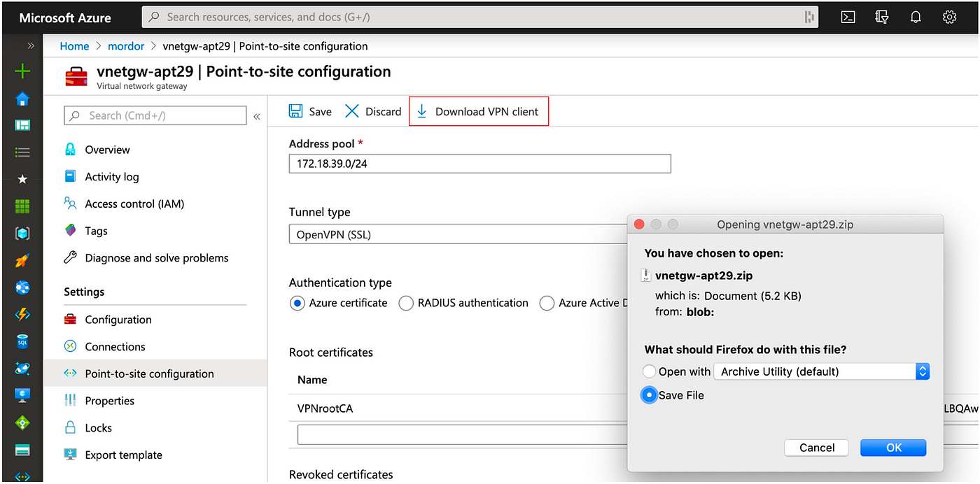Open Tags menu item
The width and height of the screenshot is (980, 484).
(x=96, y=231)
